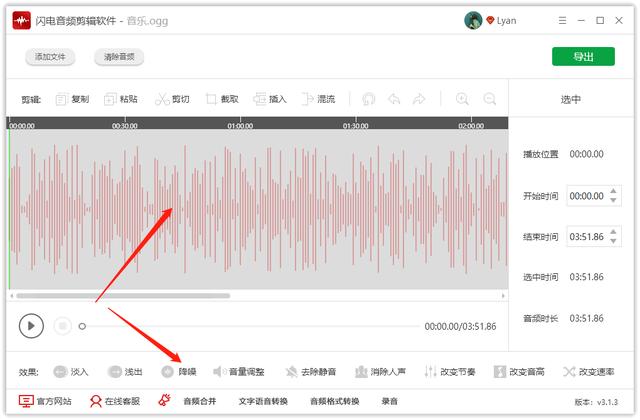Increase start time with up arrow

[613, 191]
